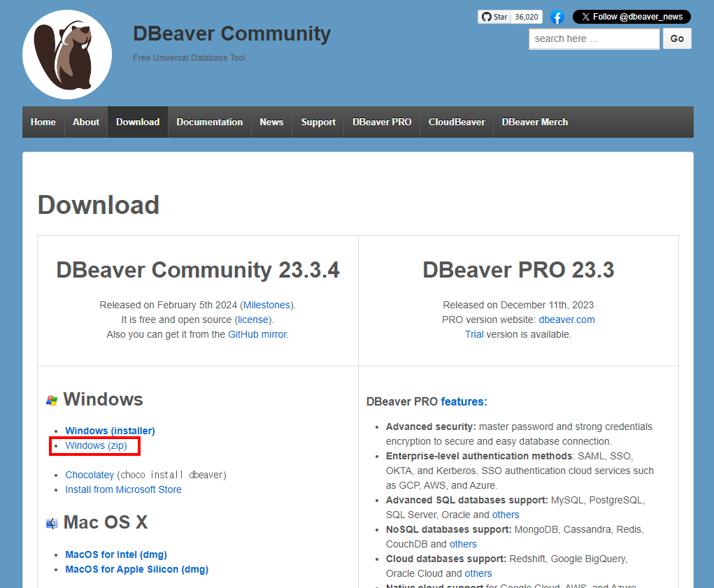
Task: Click the DBeaver beaver logo
Action: click(67, 54)
